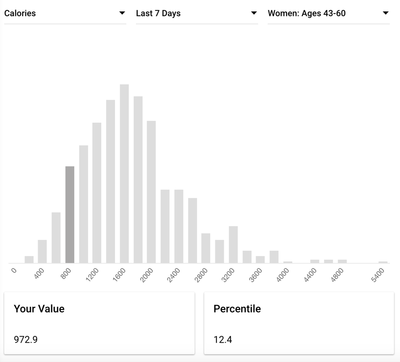
Task: Open the Calories metric dropdown
Action: (65, 14)
